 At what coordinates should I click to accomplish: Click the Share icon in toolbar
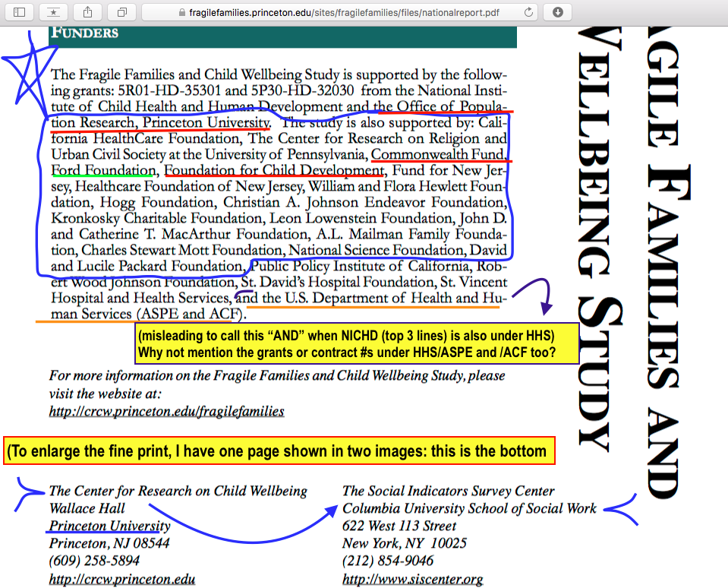pos(87,12)
